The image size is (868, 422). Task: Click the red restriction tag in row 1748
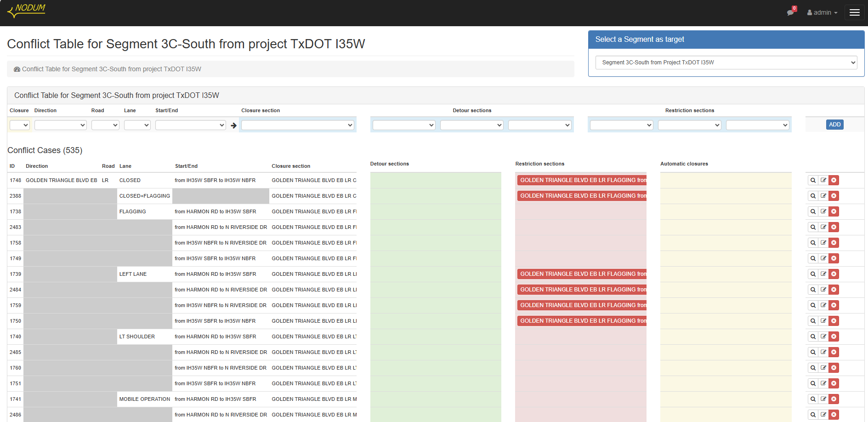582,180
